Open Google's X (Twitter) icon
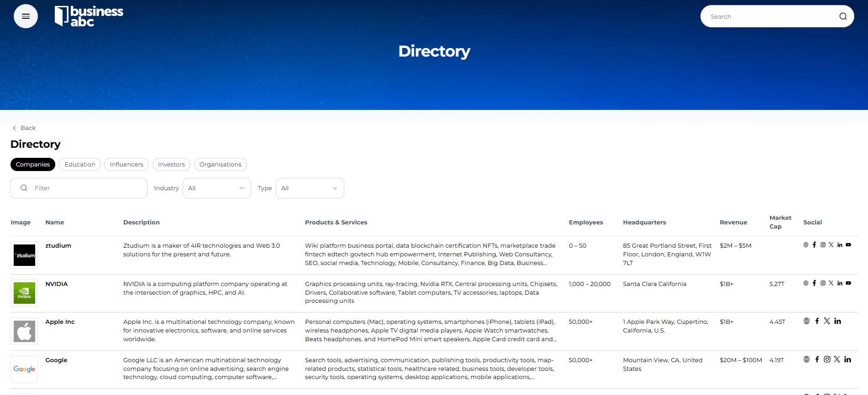The height and width of the screenshot is (395, 868). [x=837, y=359]
